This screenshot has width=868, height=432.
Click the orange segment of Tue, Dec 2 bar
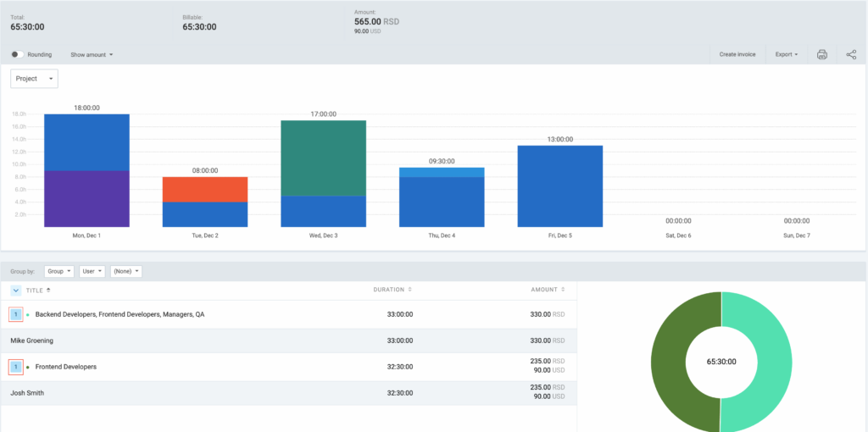204,189
